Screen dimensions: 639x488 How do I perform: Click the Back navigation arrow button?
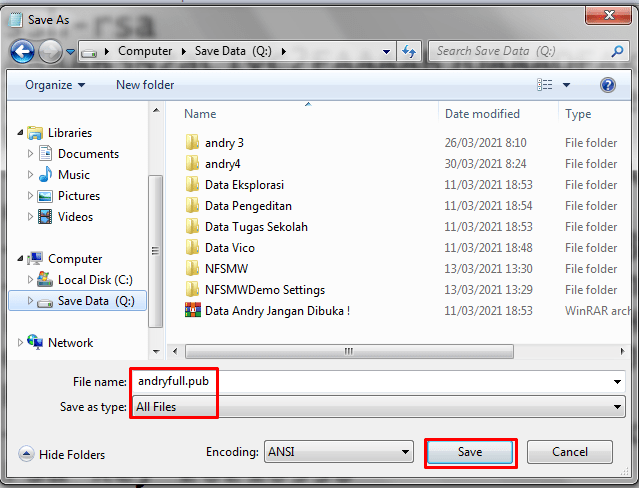click(x=22, y=51)
